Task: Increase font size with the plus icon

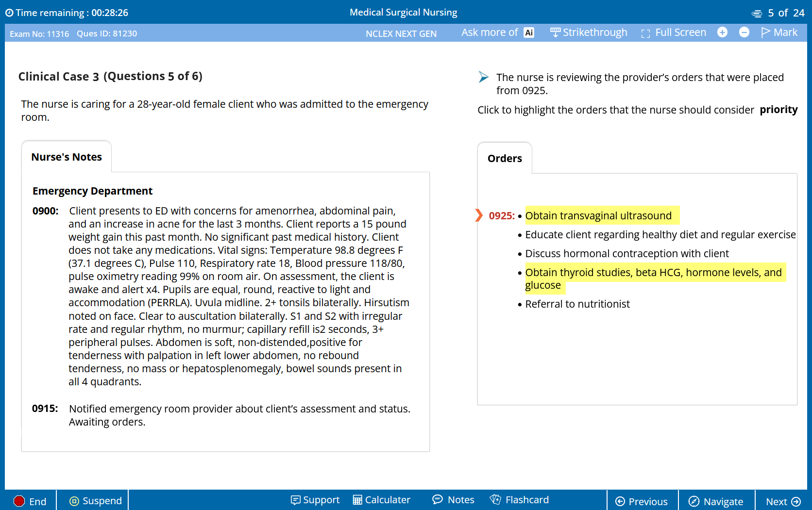Action: coord(722,33)
